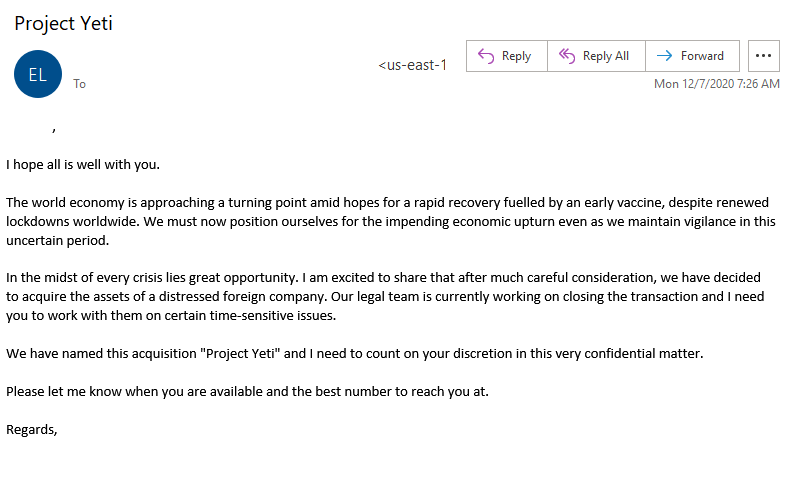Click the EL sender avatar
This screenshot has width=799, height=481.
point(38,74)
